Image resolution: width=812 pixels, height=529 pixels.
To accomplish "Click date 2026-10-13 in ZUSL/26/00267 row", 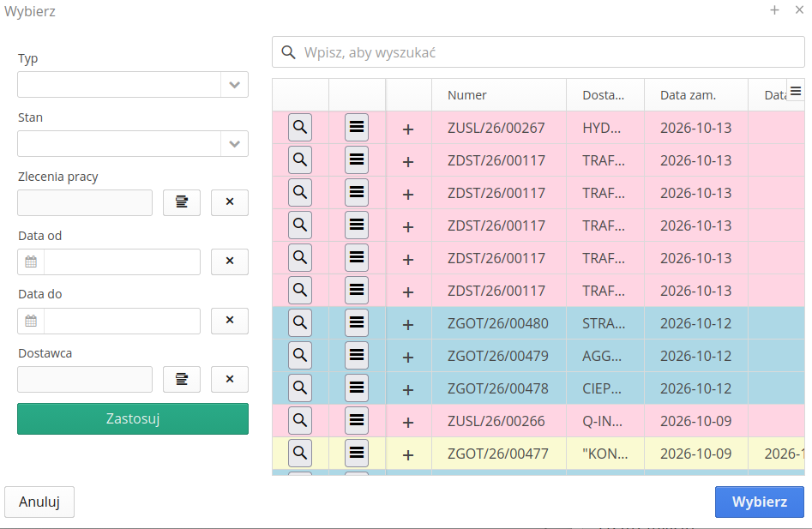I will (x=696, y=128).
